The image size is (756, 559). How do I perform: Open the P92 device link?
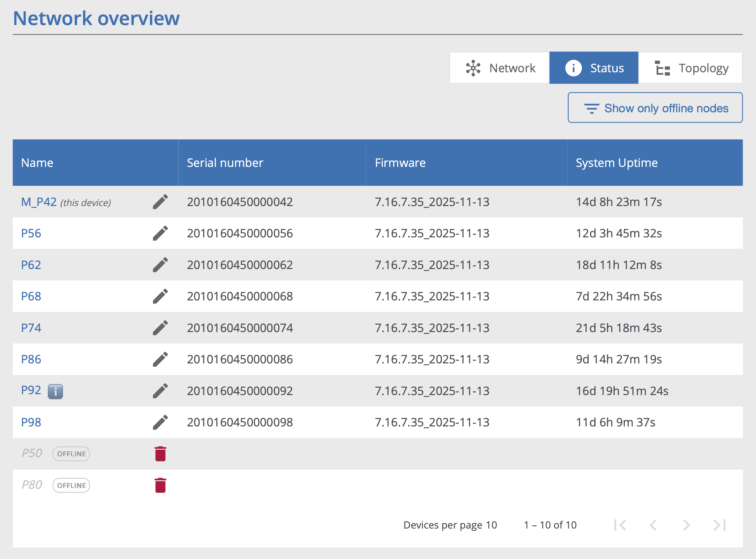coord(31,390)
